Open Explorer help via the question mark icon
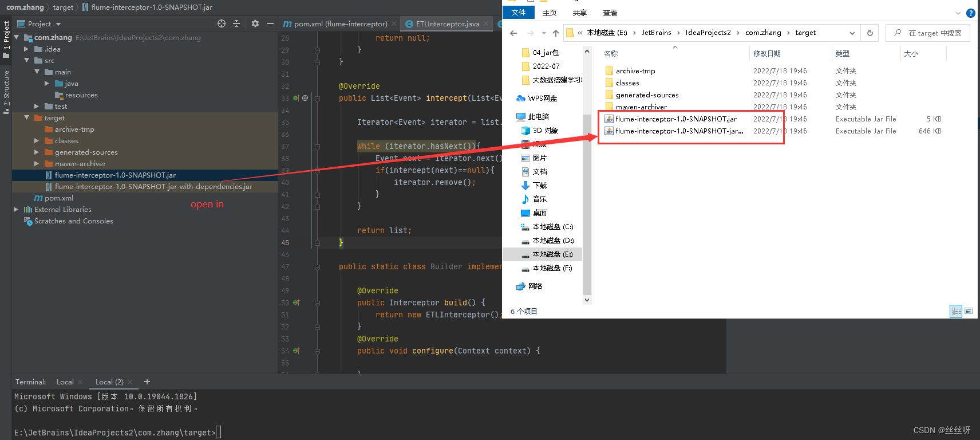The width and height of the screenshot is (980, 440). [971, 13]
